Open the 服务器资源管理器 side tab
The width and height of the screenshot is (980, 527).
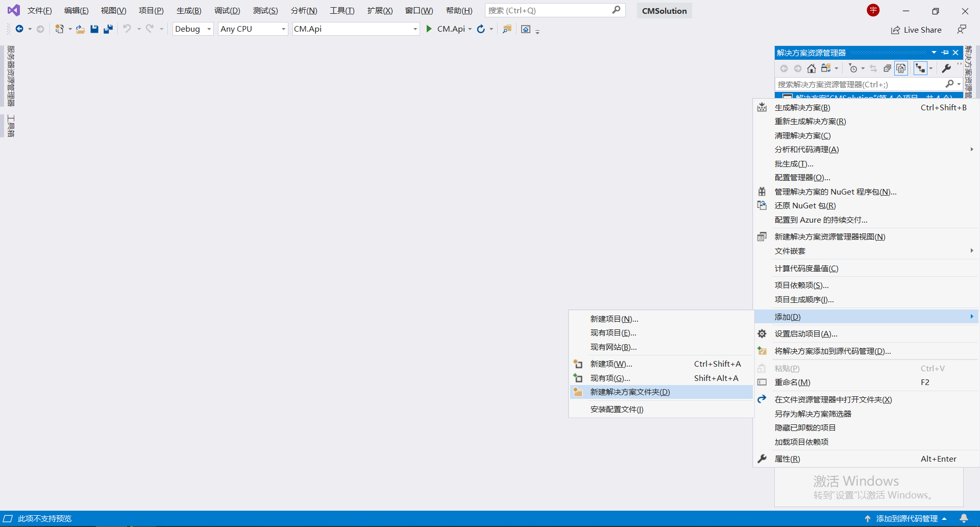[11, 76]
